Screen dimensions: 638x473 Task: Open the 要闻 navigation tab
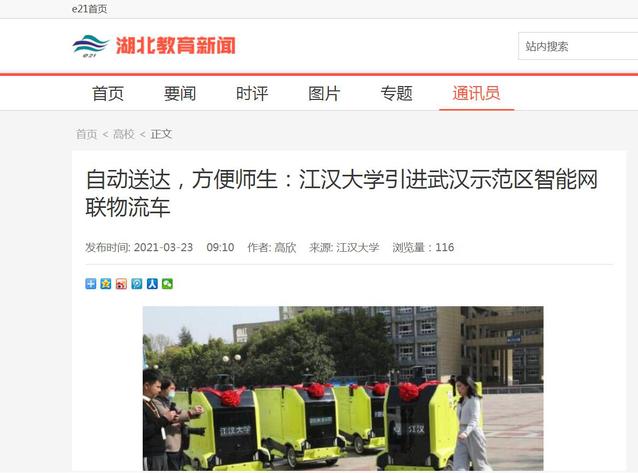[180, 94]
